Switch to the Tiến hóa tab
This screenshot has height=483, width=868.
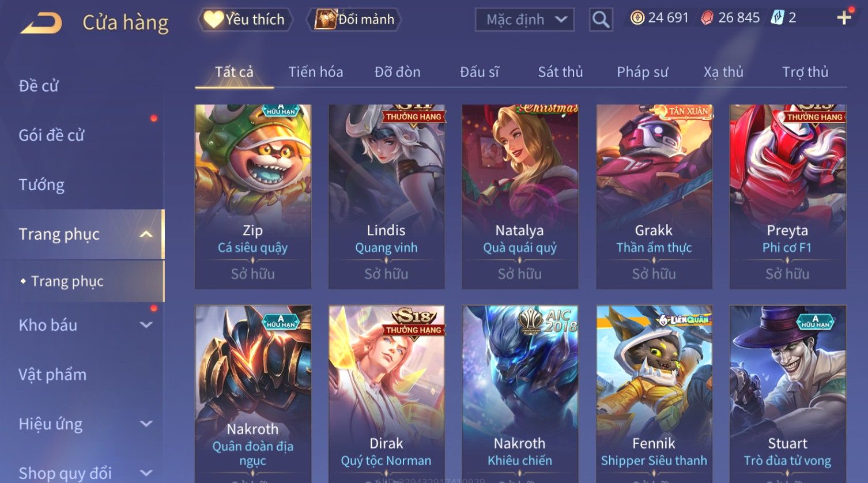(315, 72)
